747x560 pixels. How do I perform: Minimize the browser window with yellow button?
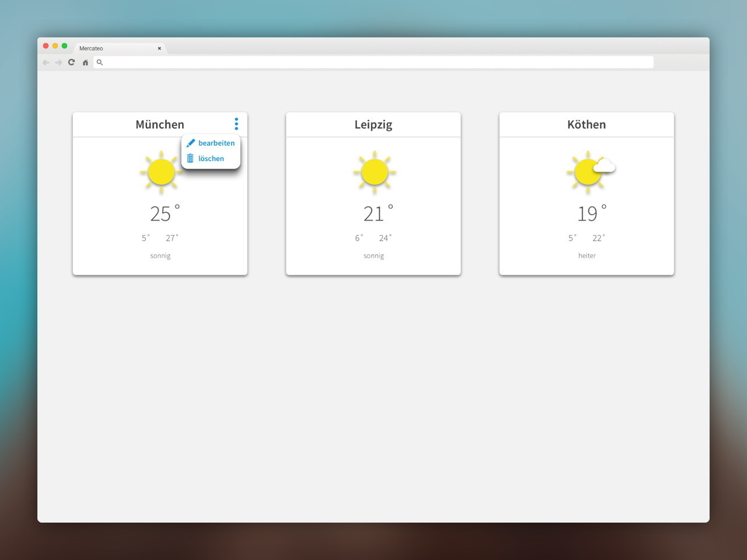coord(55,45)
